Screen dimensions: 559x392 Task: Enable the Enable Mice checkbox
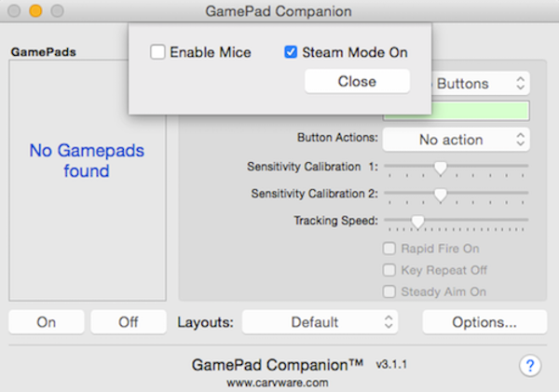click(x=158, y=53)
